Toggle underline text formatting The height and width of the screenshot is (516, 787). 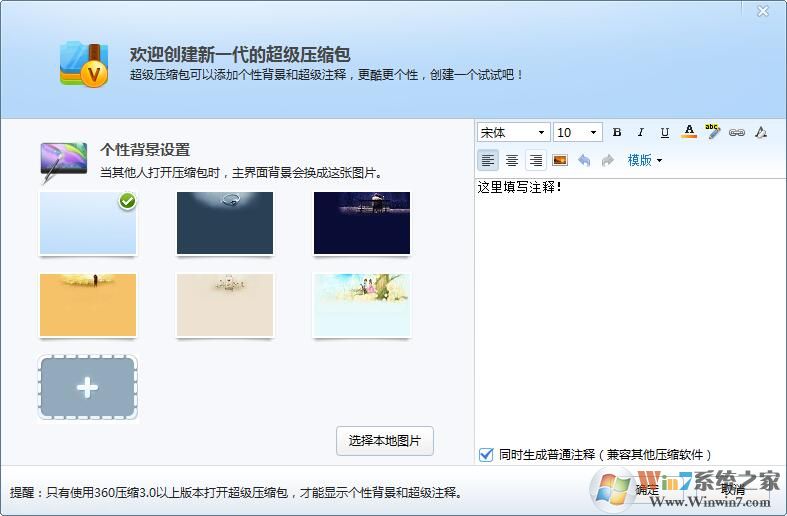(665, 133)
